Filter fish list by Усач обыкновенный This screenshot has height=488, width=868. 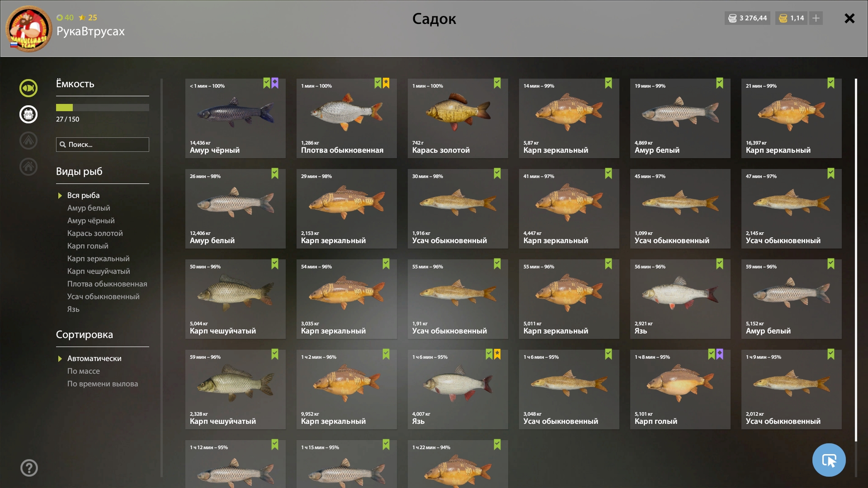(x=104, y=296)
